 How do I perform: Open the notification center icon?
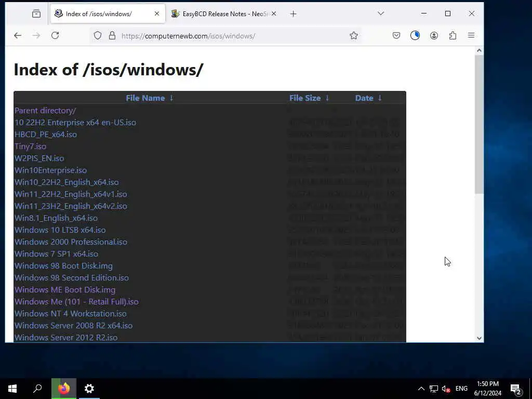516,389
